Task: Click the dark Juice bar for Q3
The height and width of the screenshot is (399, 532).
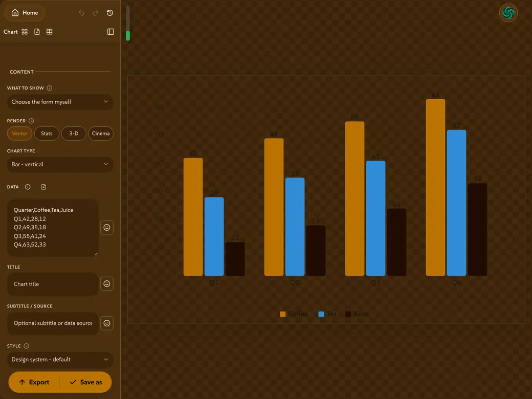Action: point(396,242)
